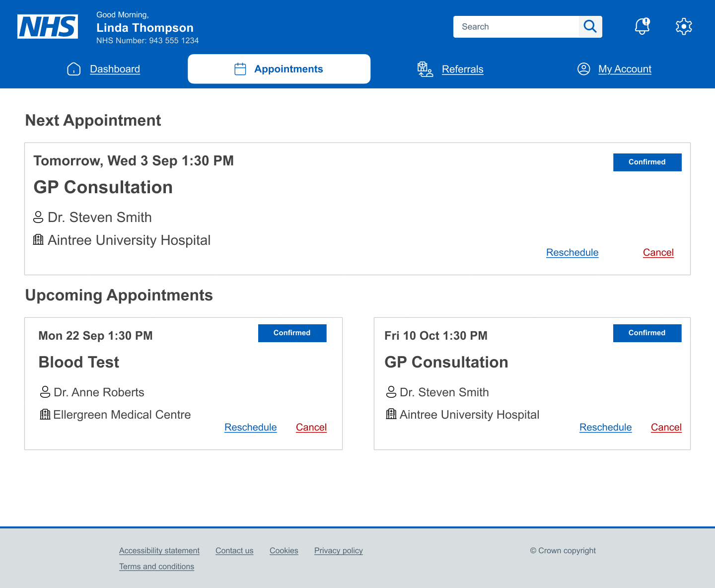Go to My Account

[625, 69]
